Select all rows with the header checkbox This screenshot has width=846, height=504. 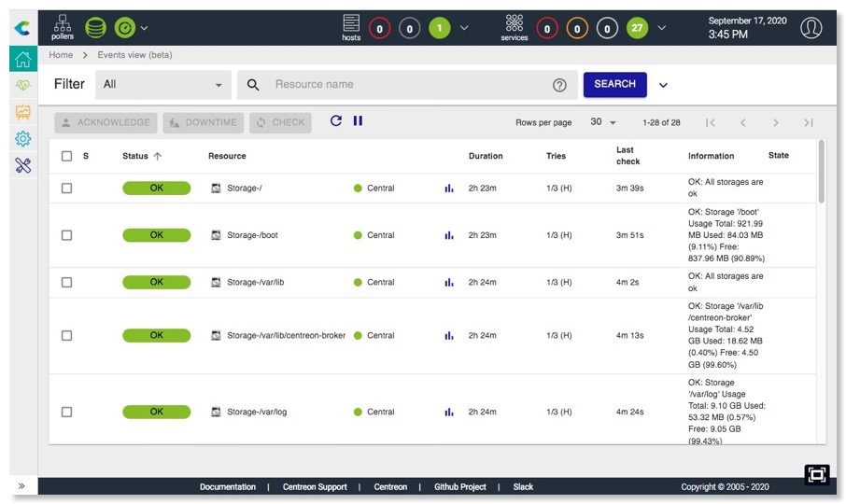tap(66, 156)
